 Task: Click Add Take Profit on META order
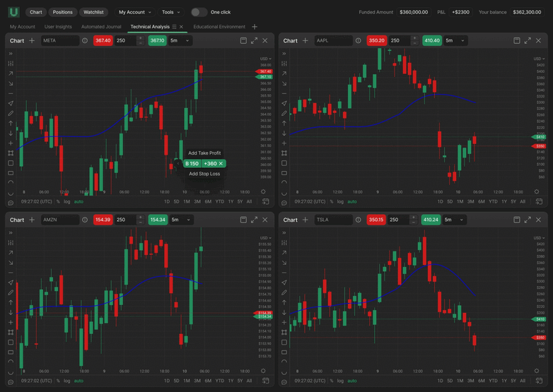click(x=204, y=153)
